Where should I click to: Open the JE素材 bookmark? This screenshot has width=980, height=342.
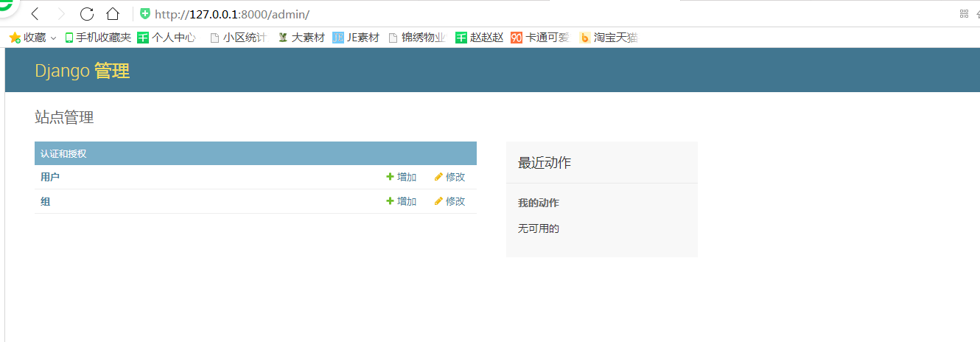[356, 38]
